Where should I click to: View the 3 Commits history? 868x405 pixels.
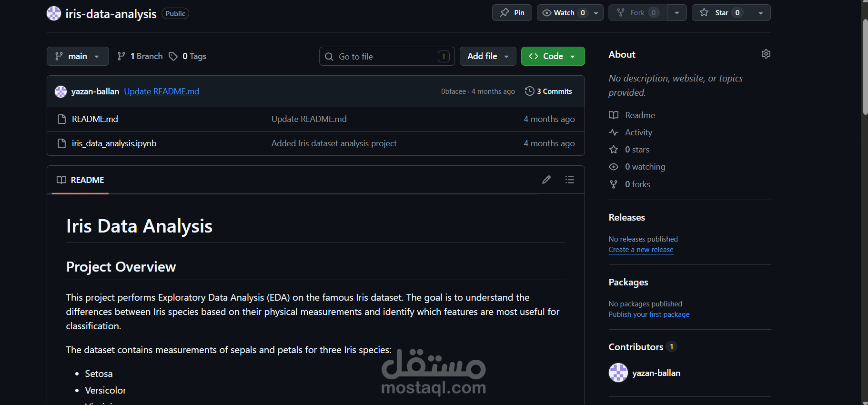point(548,91)
